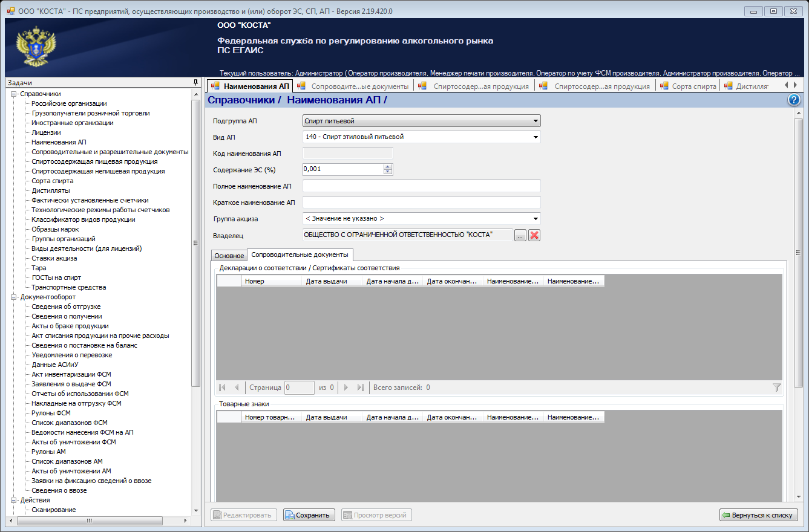809x532 pixels.
Task: Focus the Краткое наименование АП field
Action: [x=421, y=203]
